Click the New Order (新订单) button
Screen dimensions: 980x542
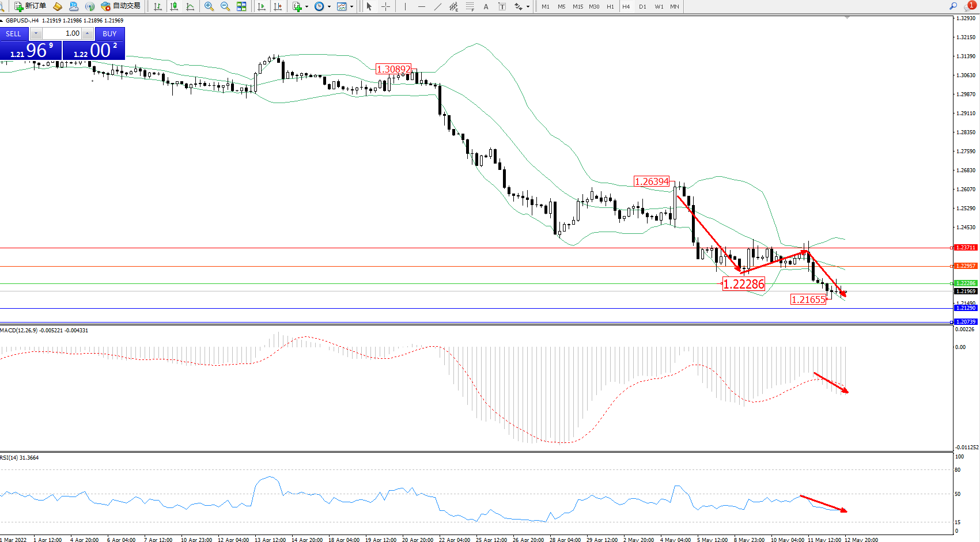(x=30, y=6)
